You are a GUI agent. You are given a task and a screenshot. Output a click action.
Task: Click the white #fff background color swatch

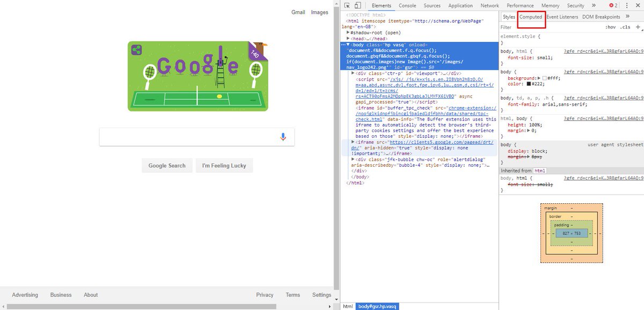click(545, 78)
